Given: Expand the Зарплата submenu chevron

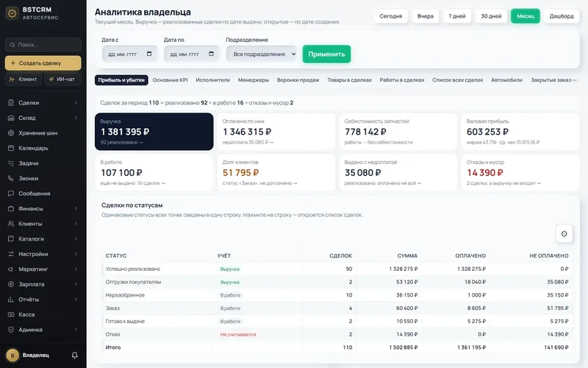Looking at the screenshot, I should 76,284.
